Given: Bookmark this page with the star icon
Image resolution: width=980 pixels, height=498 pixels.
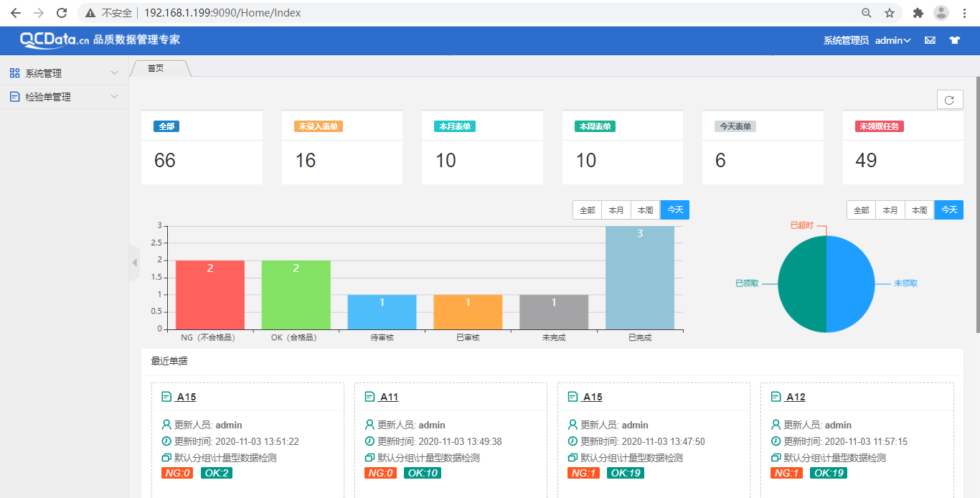Looking at the screenshot, I should coord(890,13).
